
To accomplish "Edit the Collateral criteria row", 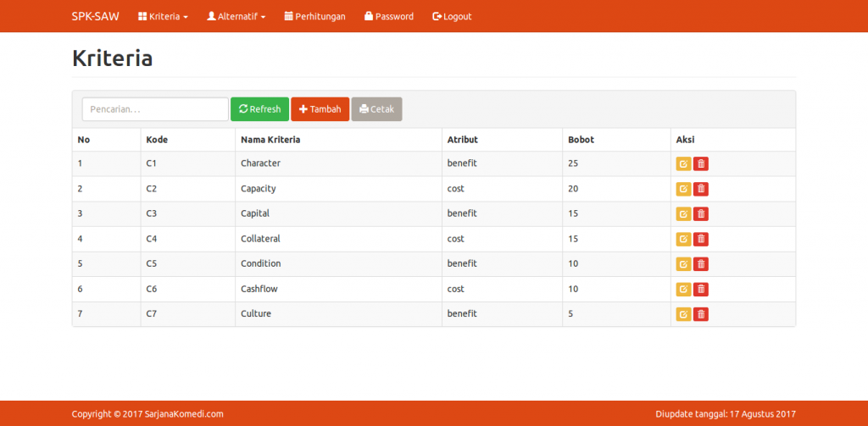I will tap(684, 239).
